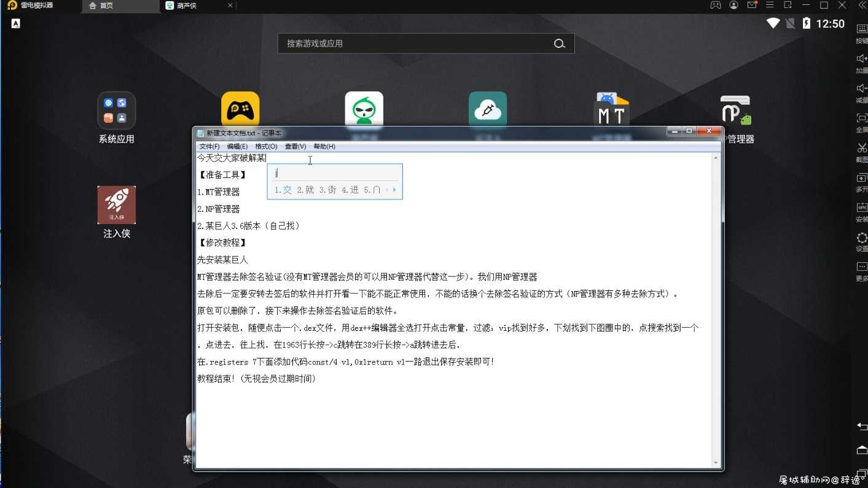Show previous IME candidate page arrow
The height and width of the screenshot is (488, 868).
coord(387,190)
